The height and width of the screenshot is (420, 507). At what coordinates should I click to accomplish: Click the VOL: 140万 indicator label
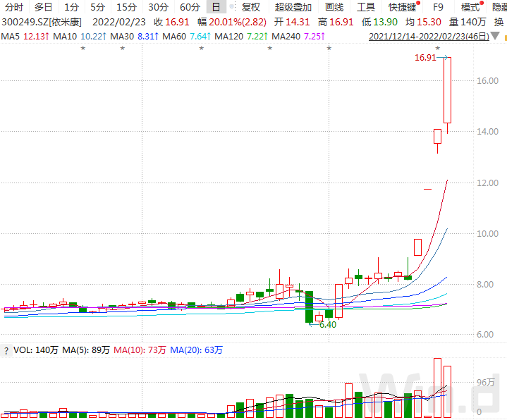point(35,350)
